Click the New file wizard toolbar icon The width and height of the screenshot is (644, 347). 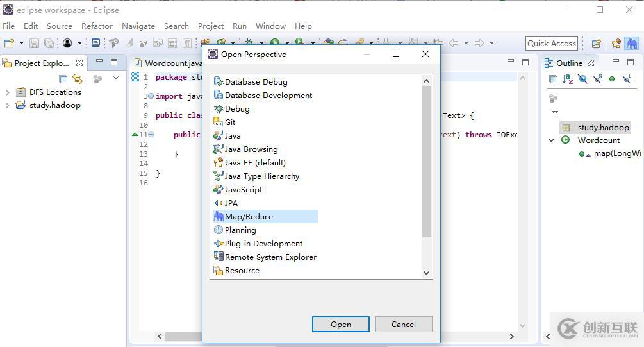[9, 43]
